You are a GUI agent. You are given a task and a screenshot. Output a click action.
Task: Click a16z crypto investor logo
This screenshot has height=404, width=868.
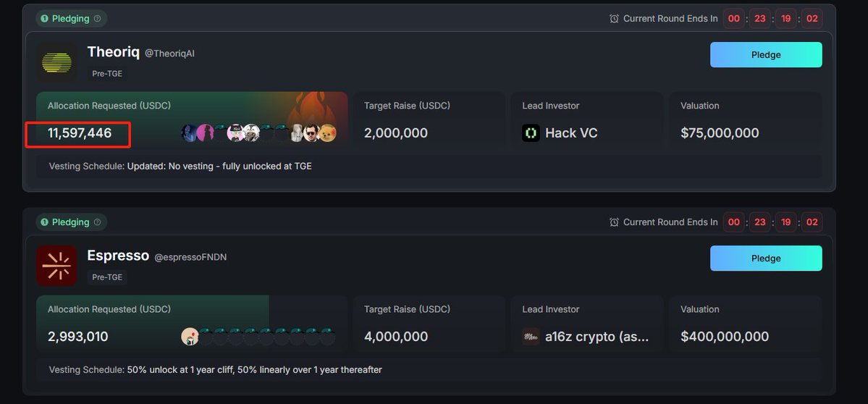click(531, 337)
